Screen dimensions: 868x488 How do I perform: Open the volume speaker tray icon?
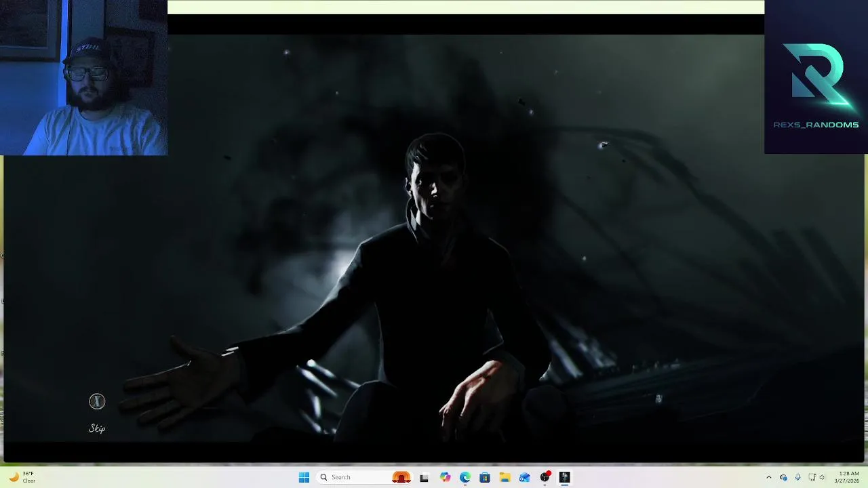click(x=822, y=477)
